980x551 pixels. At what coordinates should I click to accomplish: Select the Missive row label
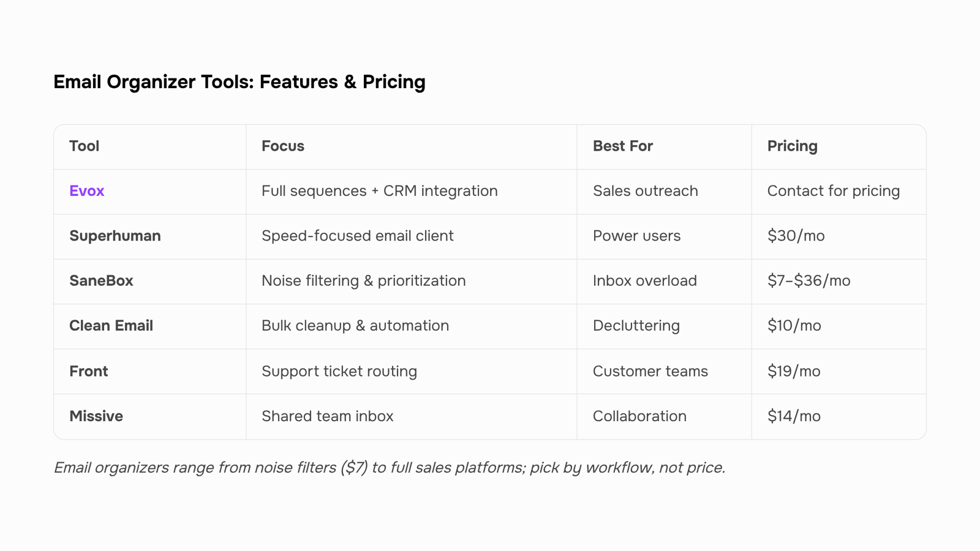coord(96,416)
